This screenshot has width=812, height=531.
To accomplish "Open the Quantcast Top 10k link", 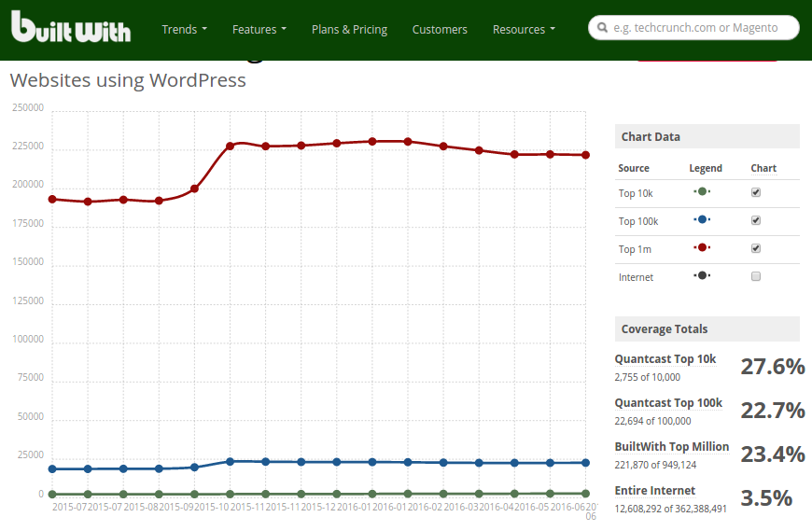I will [665, 359].
